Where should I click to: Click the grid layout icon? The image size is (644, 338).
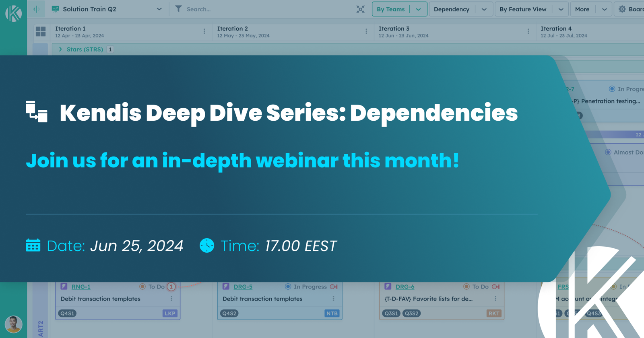pyautogui.click(x=41, y=31)
